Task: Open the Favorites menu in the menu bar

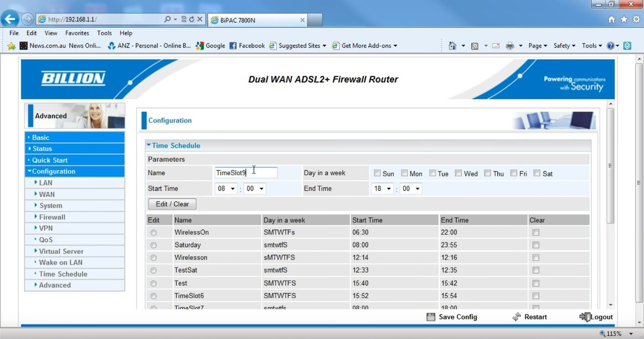Action: point(77,33)
